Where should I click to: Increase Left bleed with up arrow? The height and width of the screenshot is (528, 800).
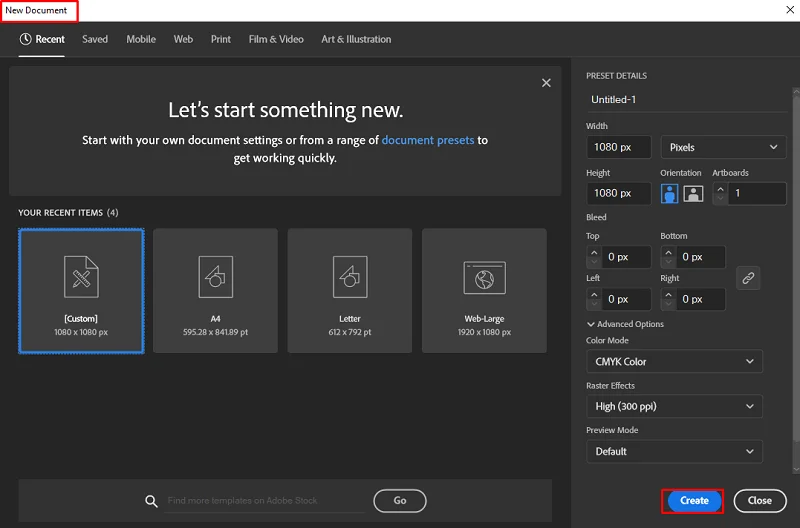click(x=594, y=294)
